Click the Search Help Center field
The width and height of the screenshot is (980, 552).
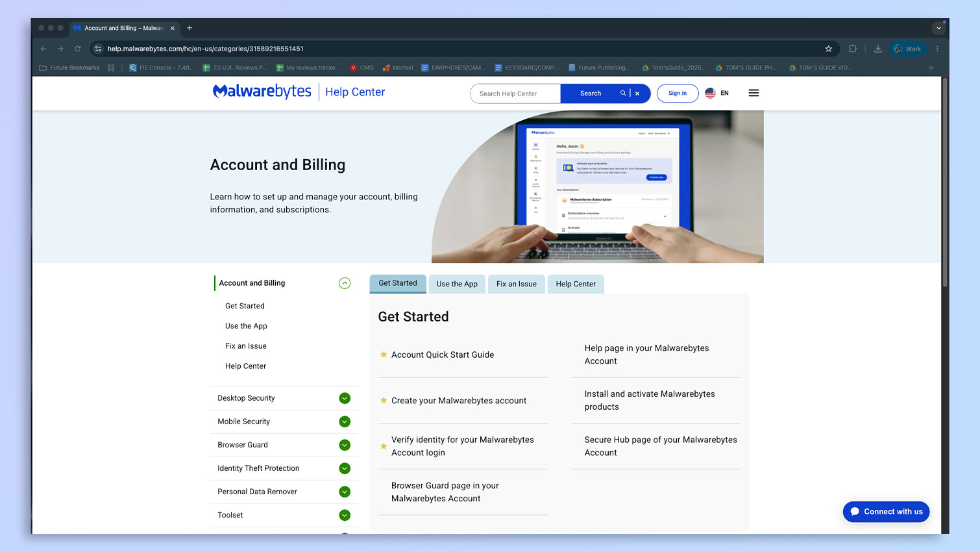pyautogui.click(x=515, y=94)
